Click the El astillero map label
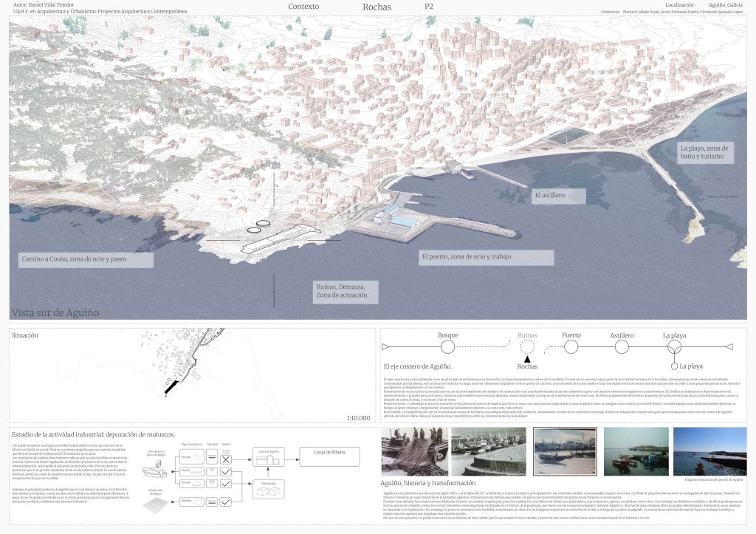756x534 pixels. pos(558,196)
